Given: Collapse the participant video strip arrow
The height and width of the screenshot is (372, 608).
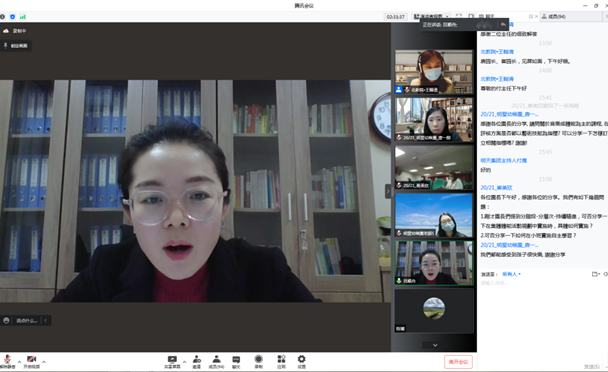Looking at the screenshot, I should pyautogui.click(x=388, y=191).
